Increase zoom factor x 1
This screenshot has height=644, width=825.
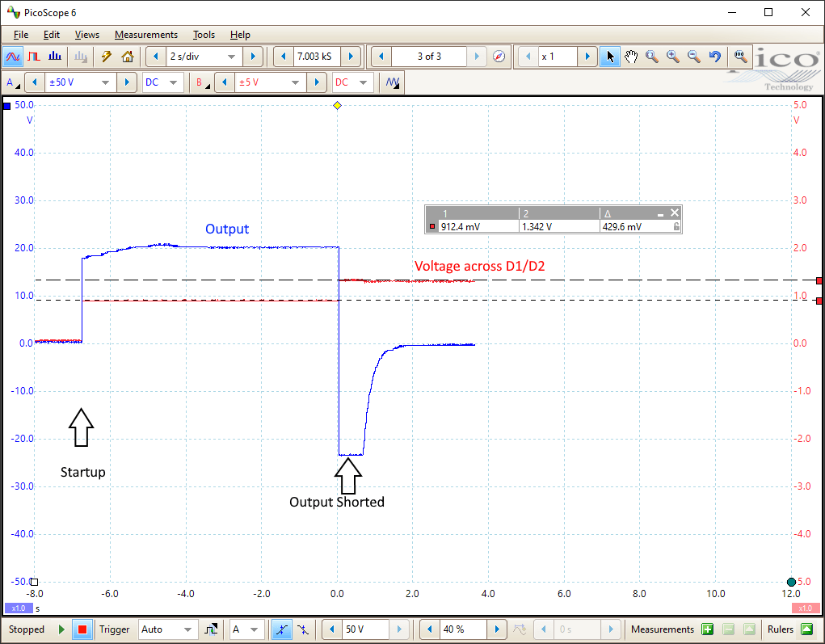tap(587, 57)
